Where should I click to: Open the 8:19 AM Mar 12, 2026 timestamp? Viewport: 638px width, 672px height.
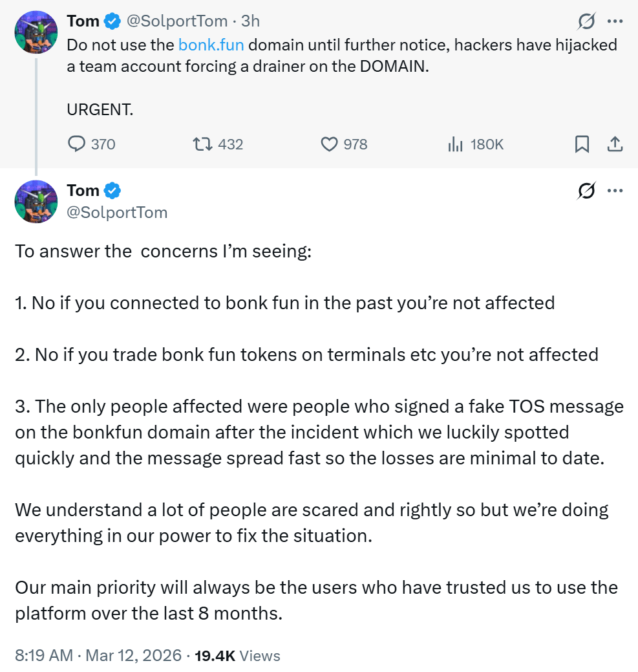click(98, 655)
